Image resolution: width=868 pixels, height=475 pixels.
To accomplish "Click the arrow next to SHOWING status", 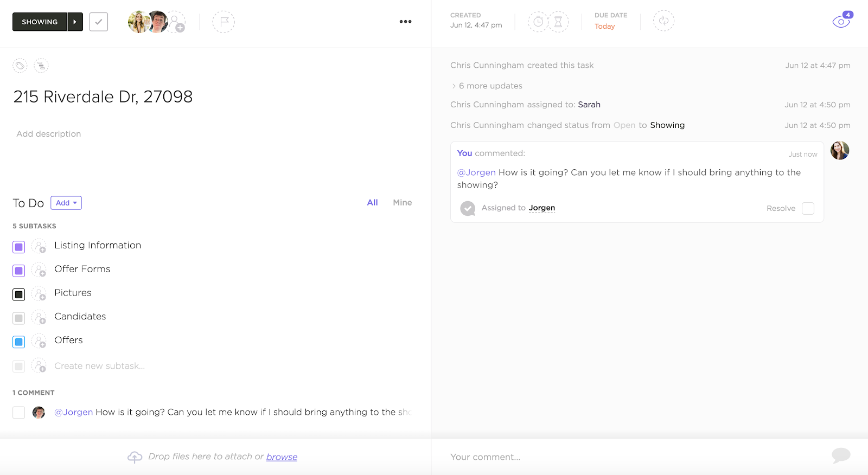I will pyautogui.click(x=75, y=22).
